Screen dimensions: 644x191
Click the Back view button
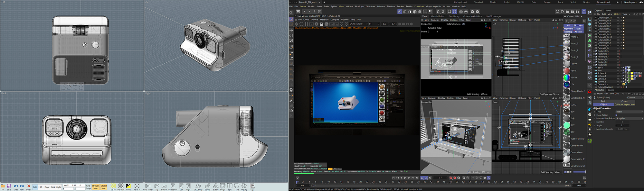53,187
